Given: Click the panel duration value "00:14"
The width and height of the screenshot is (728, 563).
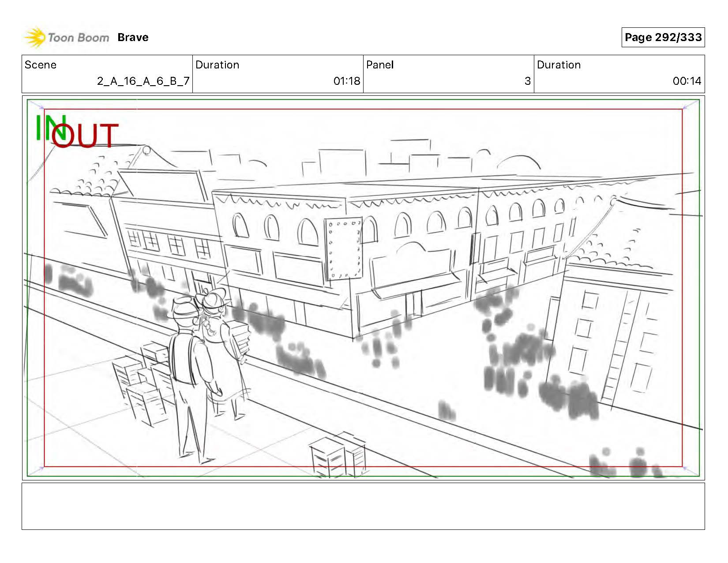Looking at the screenshot, I should tap(687, 81).
